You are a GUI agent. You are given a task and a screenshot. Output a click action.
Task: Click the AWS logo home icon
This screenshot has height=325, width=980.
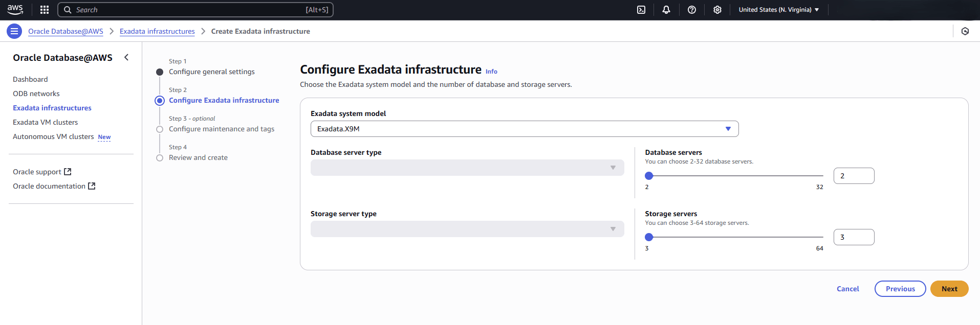click(x=15, y=10)
